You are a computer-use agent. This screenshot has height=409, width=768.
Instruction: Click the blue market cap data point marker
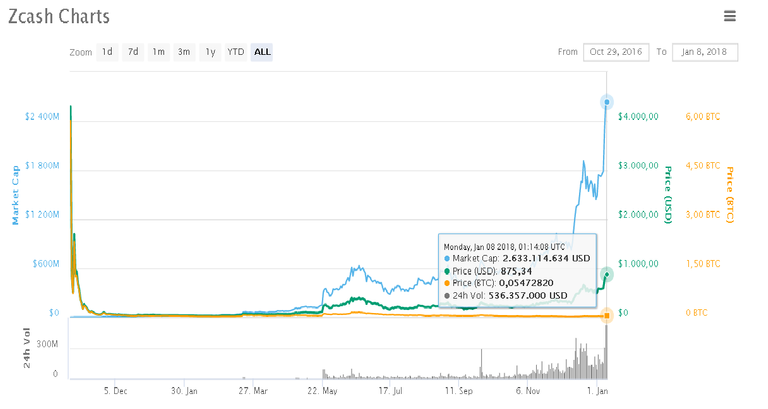pyautogui.click(x=607, y=102)
